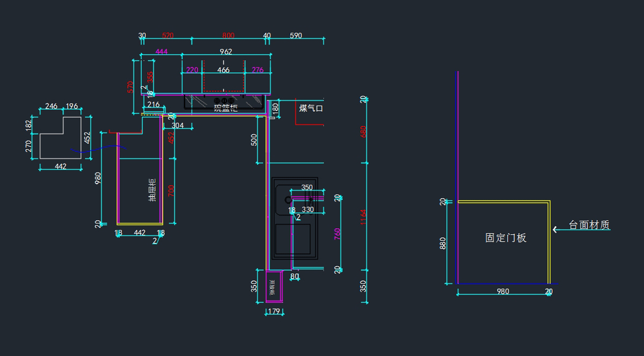Select the 固定门板 label in the elevation view
This screenshot has width=644, height=356.
click(x=506, y=238)
